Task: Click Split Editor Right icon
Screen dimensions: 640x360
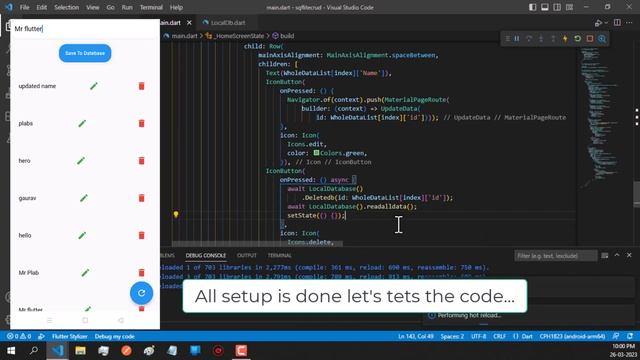Action: 617,22
